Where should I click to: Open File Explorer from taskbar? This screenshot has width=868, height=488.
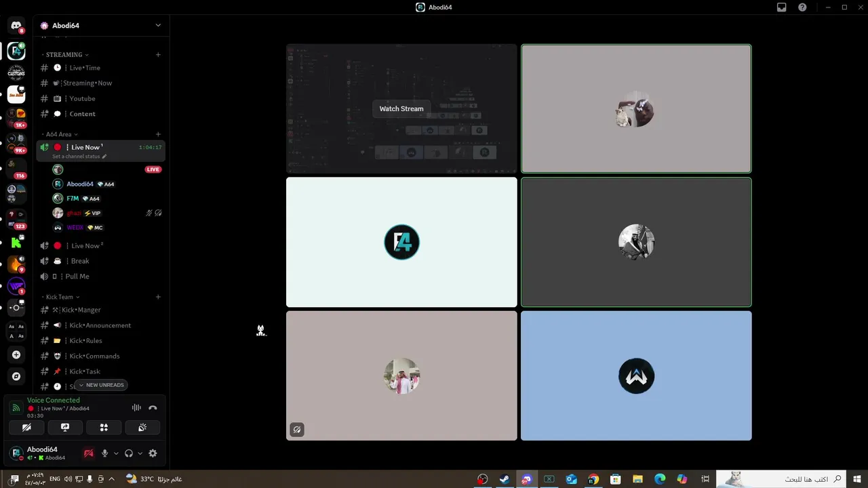click(x=637, y=479)
